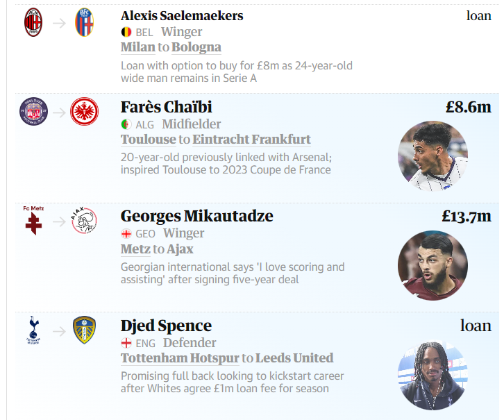Click the Tottenham Hotspur cockerel crest
This screenshot has width=504, height=420.
point(33,330)
